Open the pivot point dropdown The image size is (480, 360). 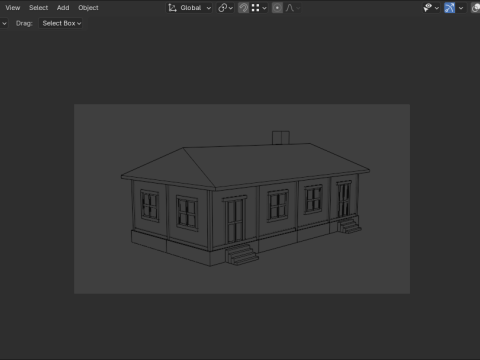pos(225,8)
